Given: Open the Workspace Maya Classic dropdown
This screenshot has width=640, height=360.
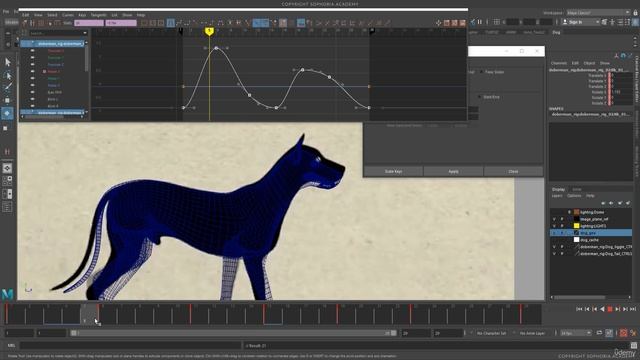Looking at the screenshot, I should [x=598, y=13].
